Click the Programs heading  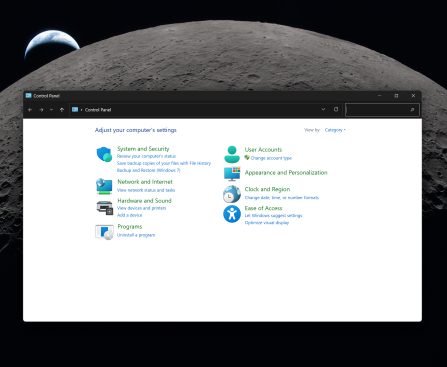[x=129, y=227]
